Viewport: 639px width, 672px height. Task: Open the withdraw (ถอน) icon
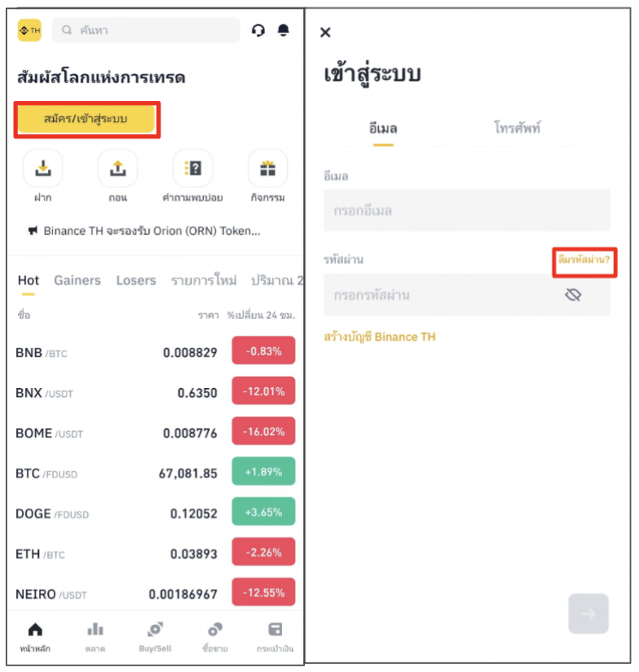[x=118, y=168]
